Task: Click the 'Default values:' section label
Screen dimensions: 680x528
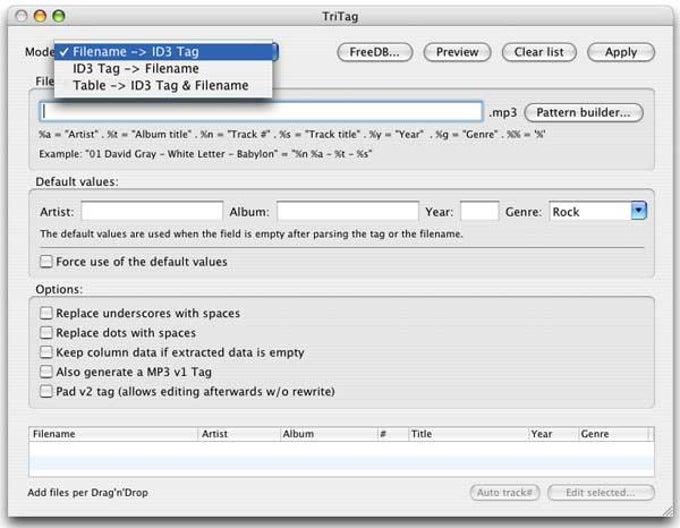Action: pyautogui.click(x=77, y=182)
